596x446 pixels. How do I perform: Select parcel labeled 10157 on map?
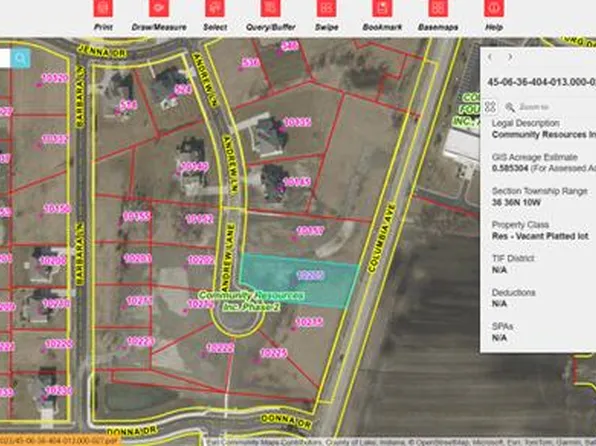point(310,230)
